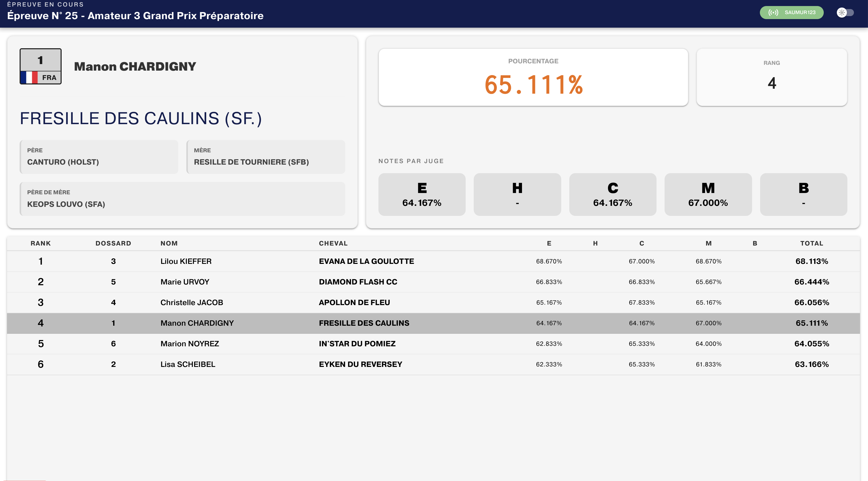The height and width of the screenshot is (481, 868).
Task: Click the RANK column header
Action: pyautogui.click(x=40, y=243)
